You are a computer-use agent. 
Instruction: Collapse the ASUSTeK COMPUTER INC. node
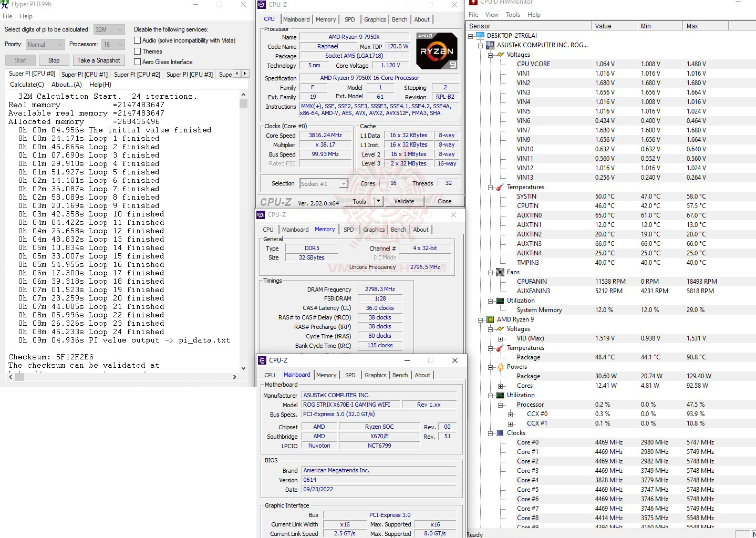(x=480, y=46)
